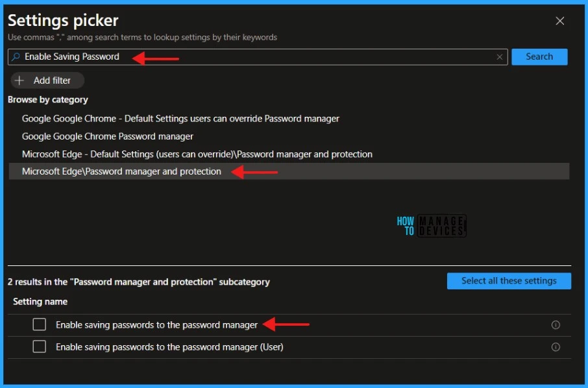Check Enable saving passwords to the password manager

40,324
